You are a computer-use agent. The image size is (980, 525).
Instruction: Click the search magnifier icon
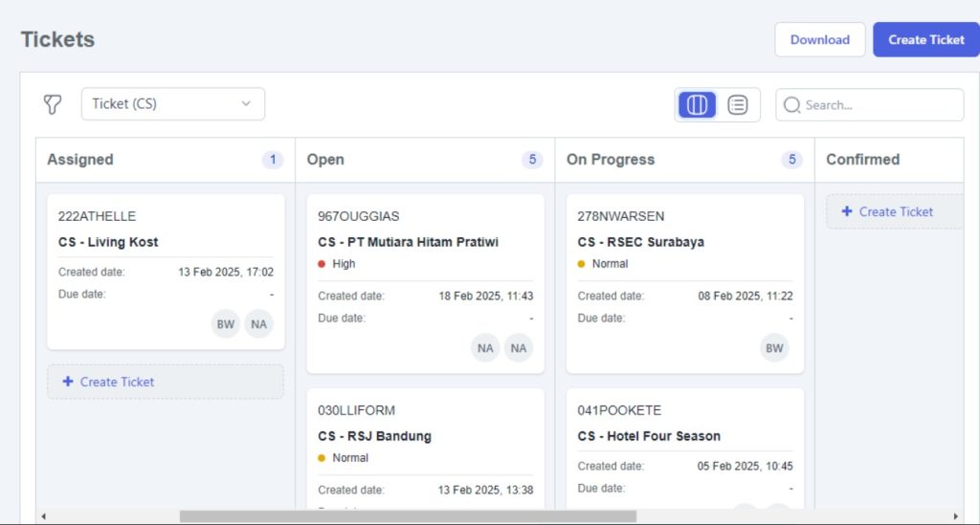(x=791, y=105)
